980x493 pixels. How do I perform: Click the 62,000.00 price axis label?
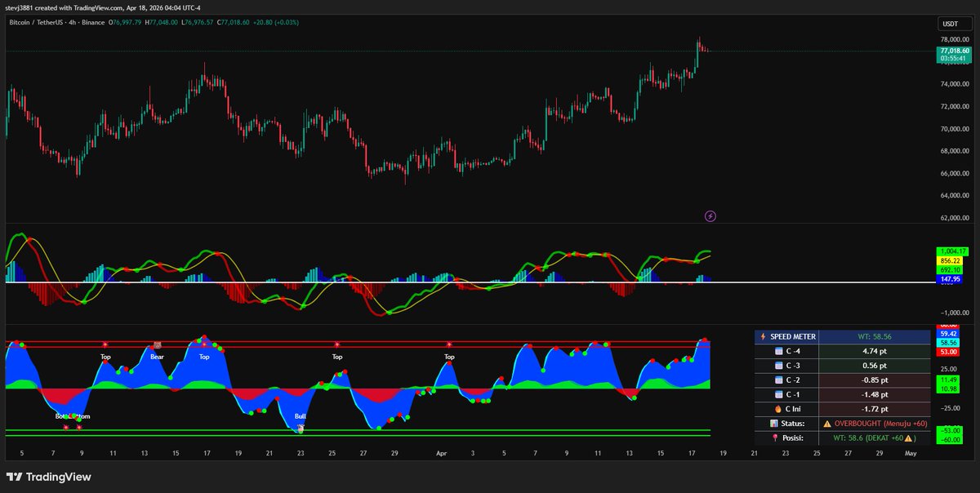pyautogui.click(x=954, y=218)
